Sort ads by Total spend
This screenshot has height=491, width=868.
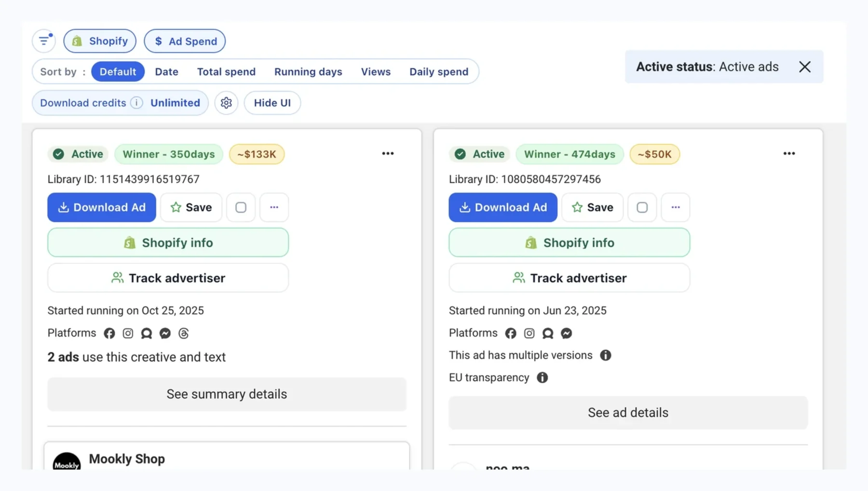(226, 71)
